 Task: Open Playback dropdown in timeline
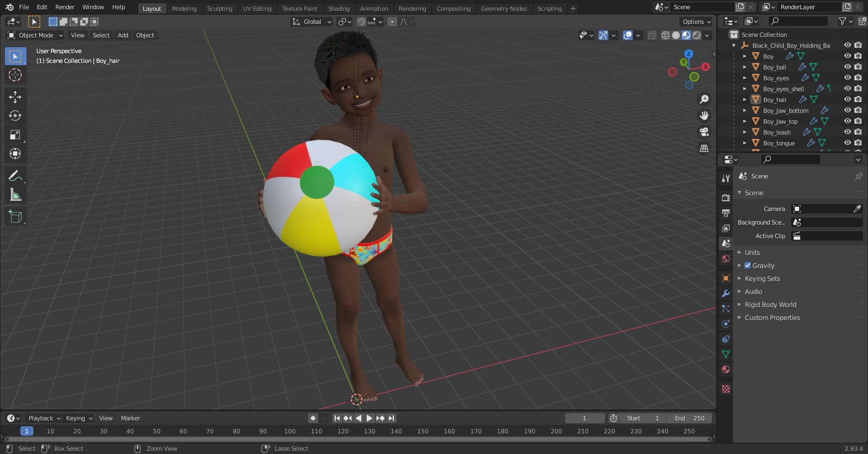point(44,418)
